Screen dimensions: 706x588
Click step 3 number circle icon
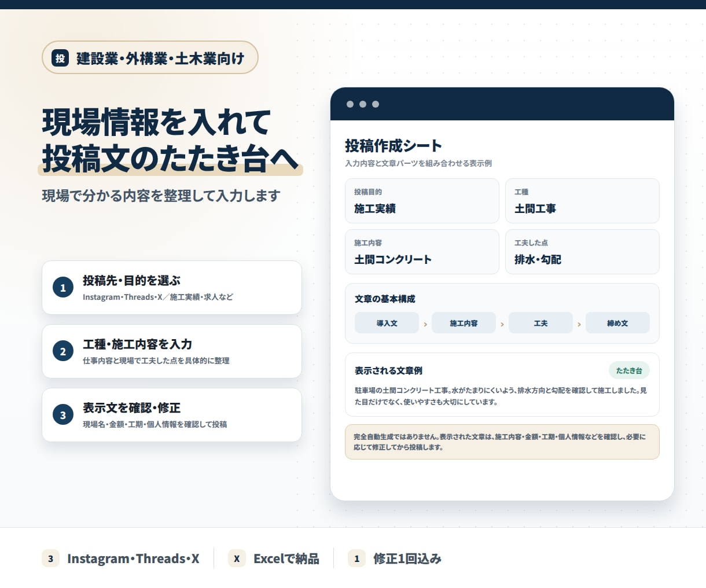63,415
